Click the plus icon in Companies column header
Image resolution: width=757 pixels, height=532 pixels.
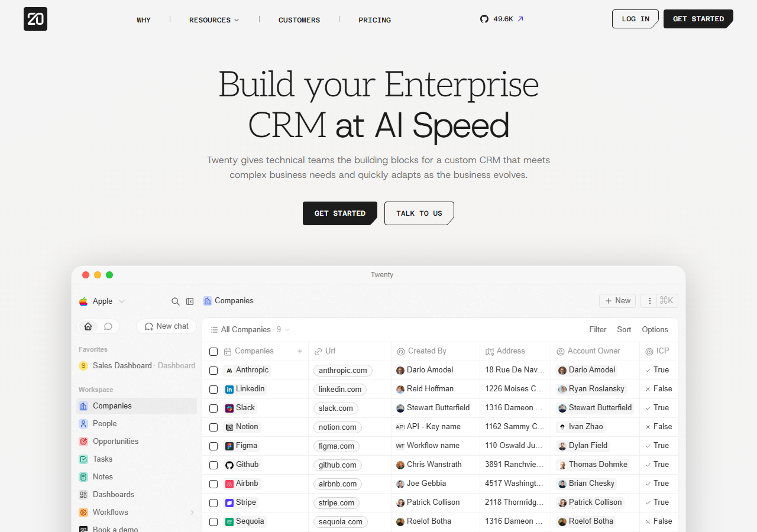(x=300, y=351)
